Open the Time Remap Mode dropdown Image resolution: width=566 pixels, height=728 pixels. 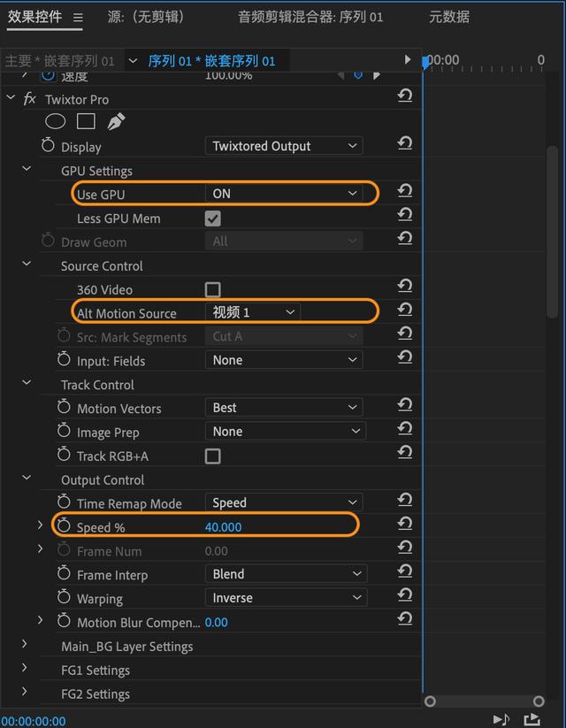[x=284, y=502]
